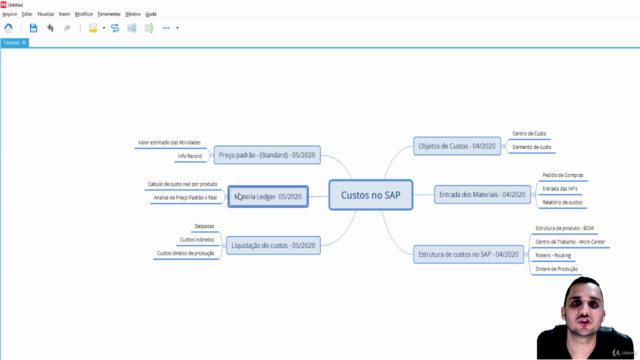Open dropdown arrow beside yellow topic icon
Image resolution: width=640 pixels, height=360 pixels.
(x=104, y=28)
